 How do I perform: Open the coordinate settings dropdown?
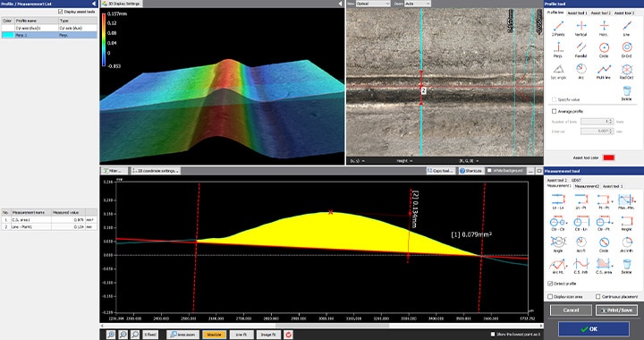click(156, 170)
